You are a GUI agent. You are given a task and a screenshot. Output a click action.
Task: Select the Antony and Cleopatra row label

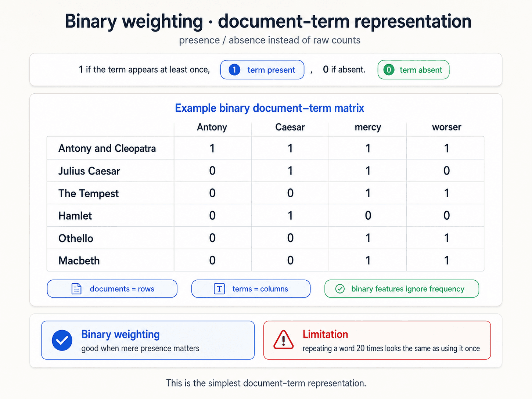pyautogui.click(x=107, y=148)
